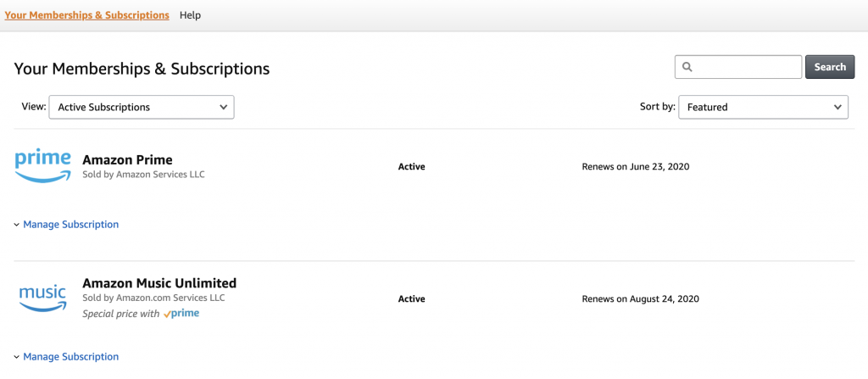The image size is (868, 379).
Task: Click Renews on August 24, 2020 text
Action: tap(641, 298)
